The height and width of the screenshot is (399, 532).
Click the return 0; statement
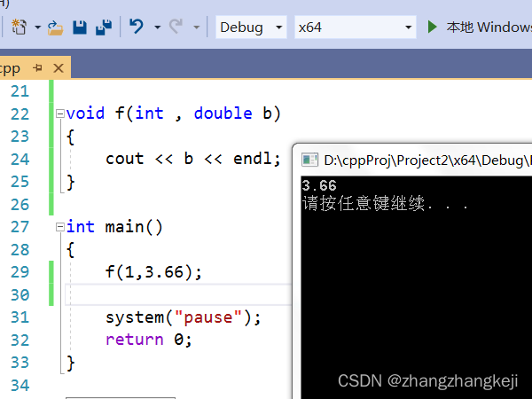[149, 340]
